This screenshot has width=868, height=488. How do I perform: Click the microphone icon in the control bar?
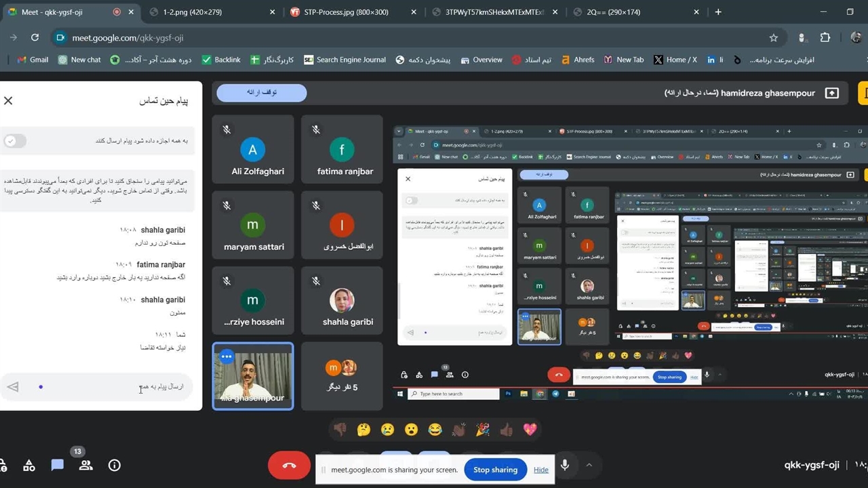point(564,465)
